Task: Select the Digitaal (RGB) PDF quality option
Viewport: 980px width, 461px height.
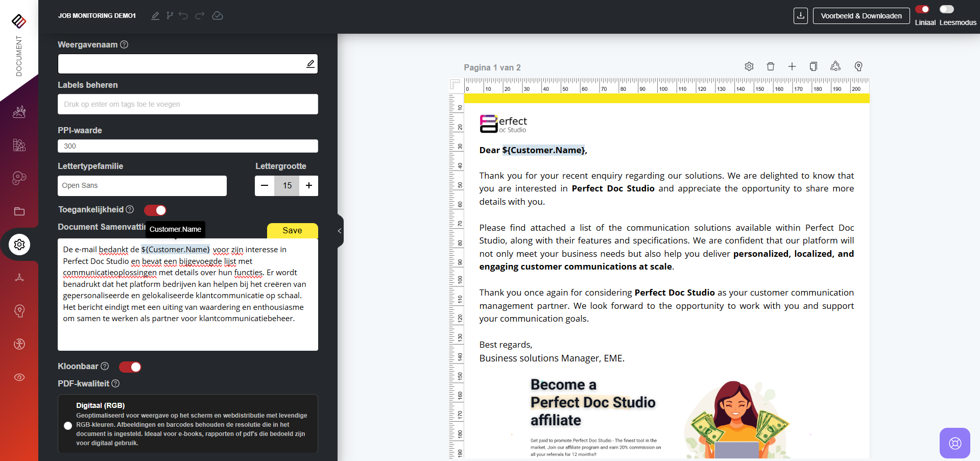Action: [x=68, y=426]
